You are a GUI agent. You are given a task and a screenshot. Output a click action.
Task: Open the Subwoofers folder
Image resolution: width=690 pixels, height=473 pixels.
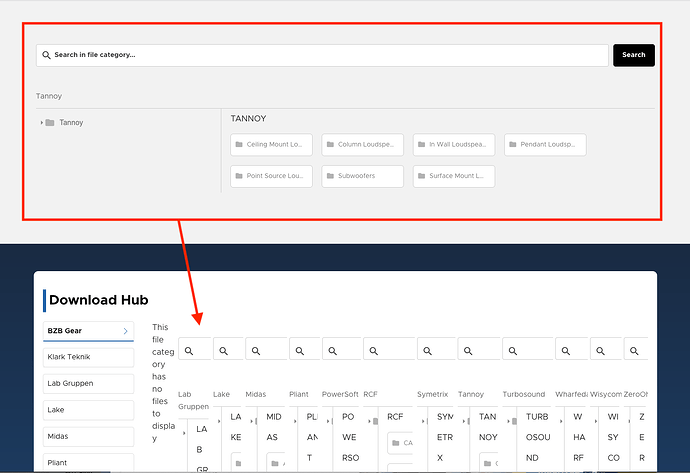pos(362,176)
